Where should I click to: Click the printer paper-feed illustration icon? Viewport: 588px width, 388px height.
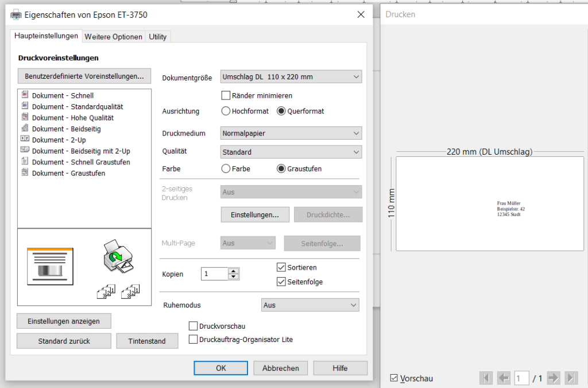pos(118,256)
